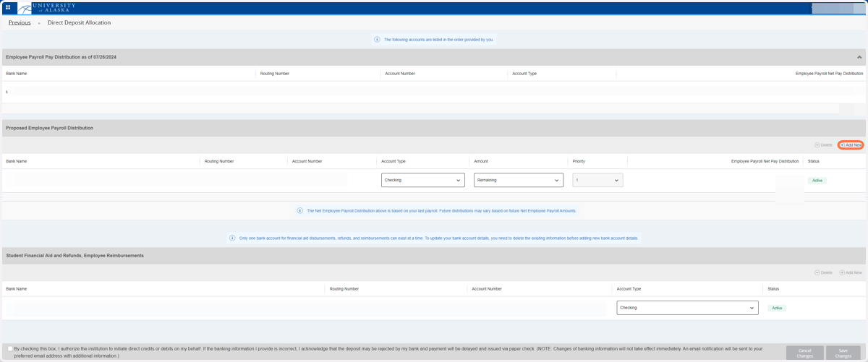The height and width of the screenshot is (362, 868).
Task: Click the Active status badge in refunds row
Action: pos(777,308)
